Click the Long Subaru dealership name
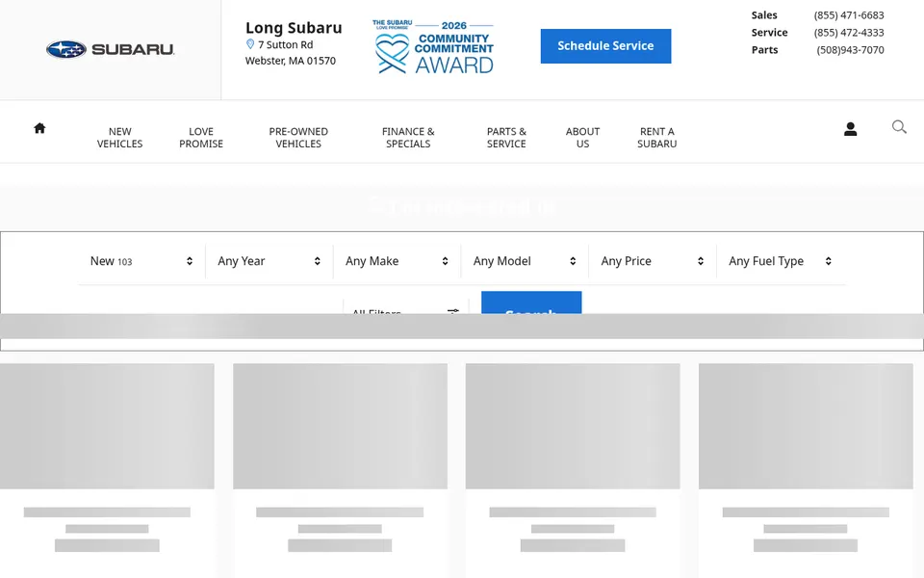The width and height of the screenshot is (924, 578). point(294,28)
